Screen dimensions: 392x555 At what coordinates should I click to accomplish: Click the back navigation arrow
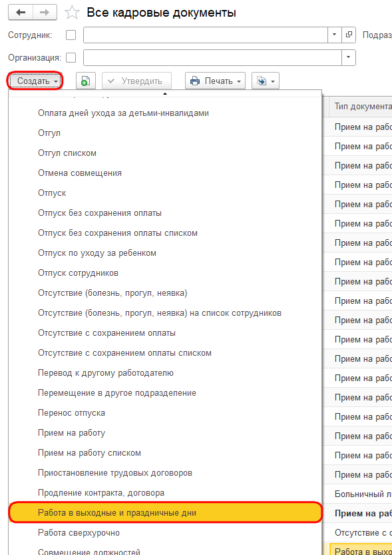(x=21, y=13)
